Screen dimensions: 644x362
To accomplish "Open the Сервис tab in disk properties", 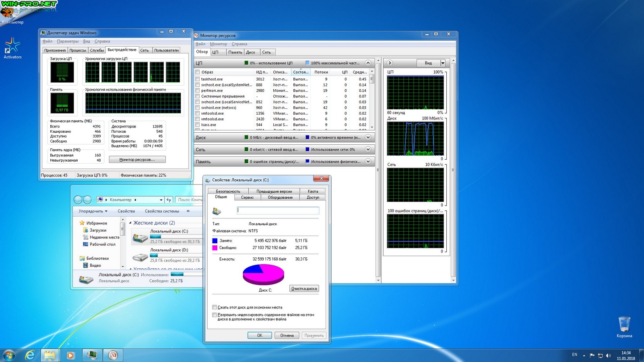I will 247,197.
